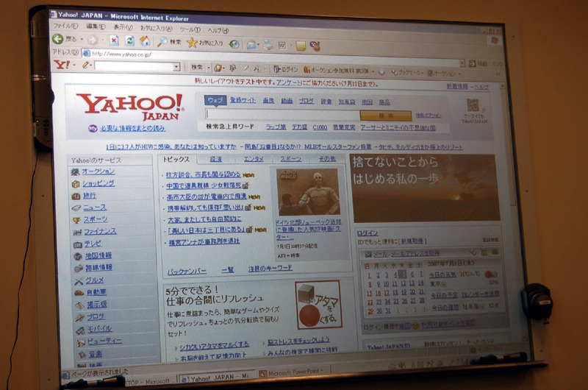Open Favorites (お気に入り) star button
Screen dimensions: 588x390
click(205, 43)
